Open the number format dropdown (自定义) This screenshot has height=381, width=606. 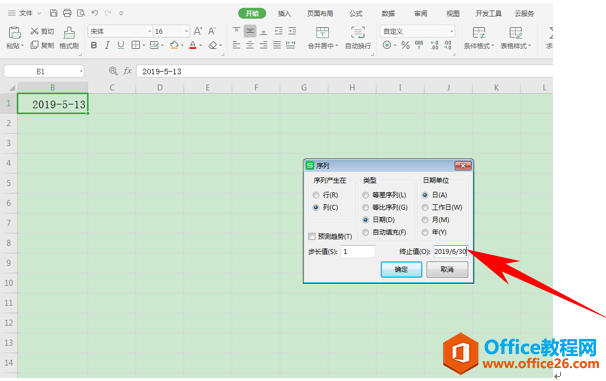(x=451, y=31)
